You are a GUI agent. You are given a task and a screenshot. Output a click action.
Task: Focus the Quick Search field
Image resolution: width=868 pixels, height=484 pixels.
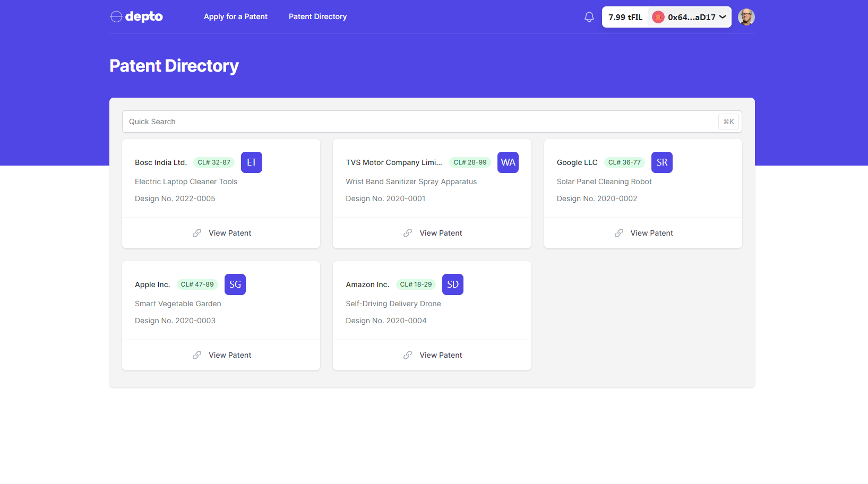coord(432,122)
